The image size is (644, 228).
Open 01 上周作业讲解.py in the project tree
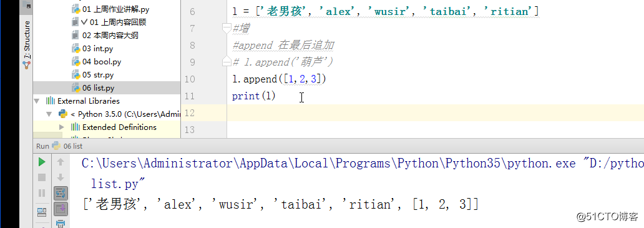(x=116, y=9)
